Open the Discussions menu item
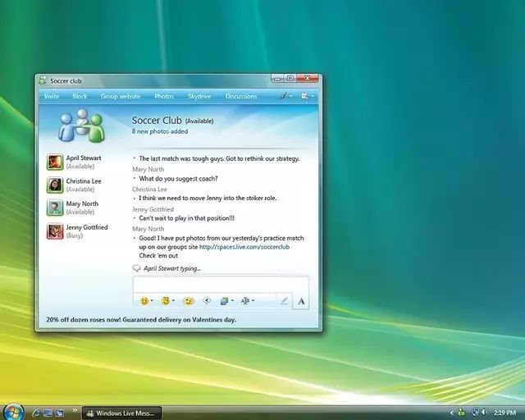Screen dimensions: 525x420 coord(241,97)
